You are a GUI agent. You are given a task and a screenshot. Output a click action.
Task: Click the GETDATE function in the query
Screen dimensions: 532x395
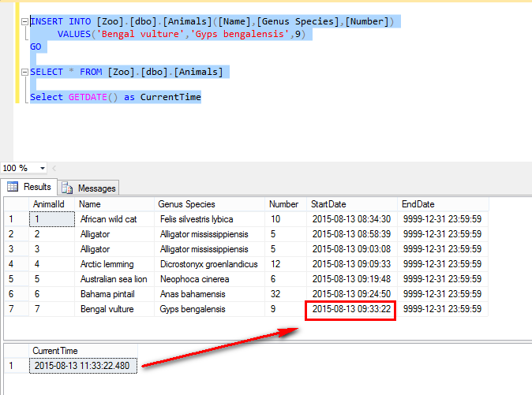click(88, 97)
